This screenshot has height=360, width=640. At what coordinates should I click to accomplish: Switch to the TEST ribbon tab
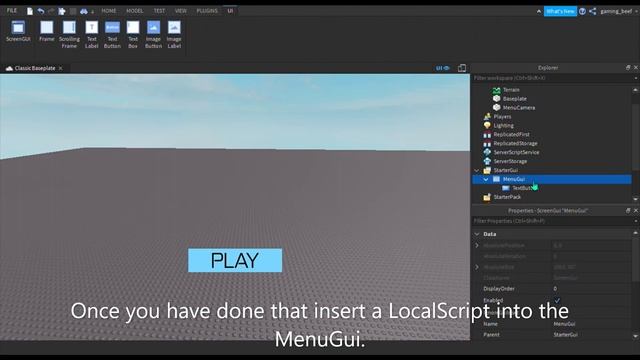pos(159,11)
